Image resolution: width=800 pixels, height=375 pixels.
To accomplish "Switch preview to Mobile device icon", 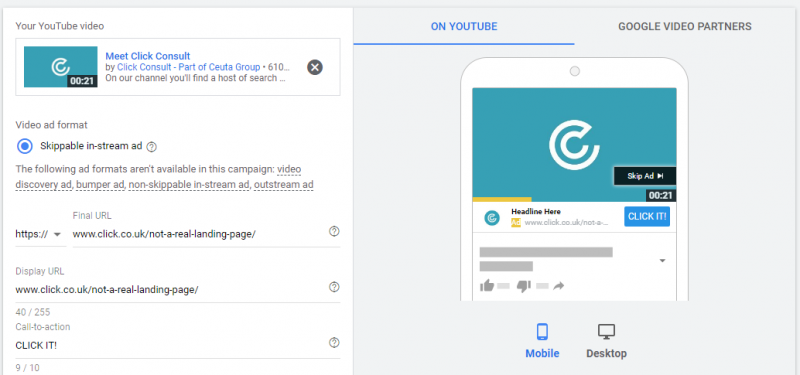I will 542,332.
